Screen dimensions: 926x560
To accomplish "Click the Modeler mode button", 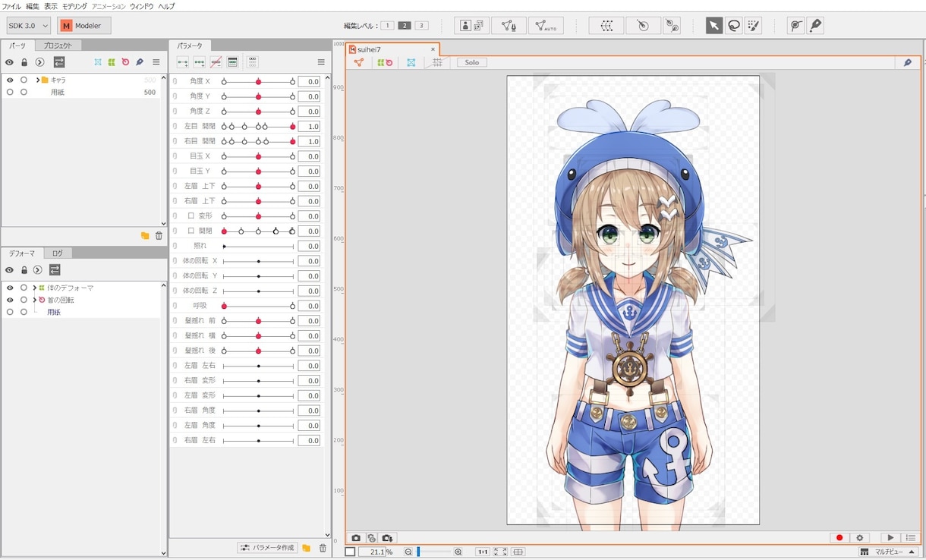I will pos(84,26).
